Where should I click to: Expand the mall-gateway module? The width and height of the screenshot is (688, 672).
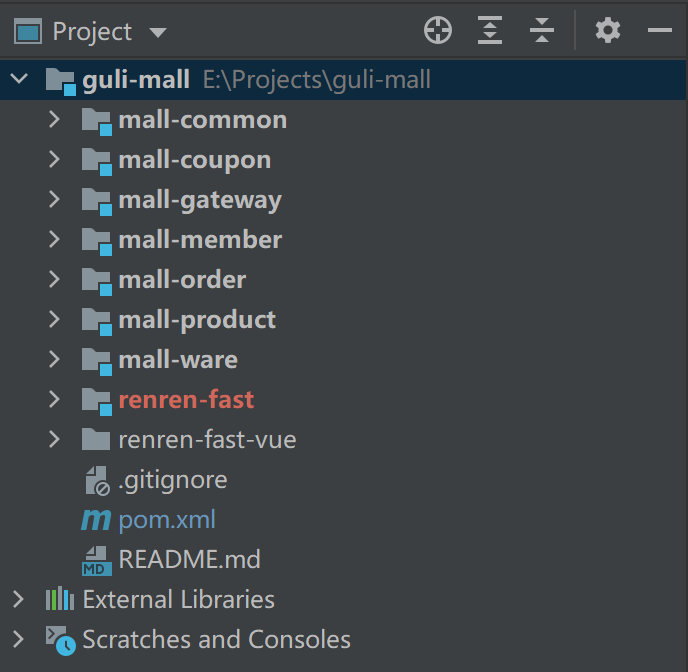click(54, 199)
